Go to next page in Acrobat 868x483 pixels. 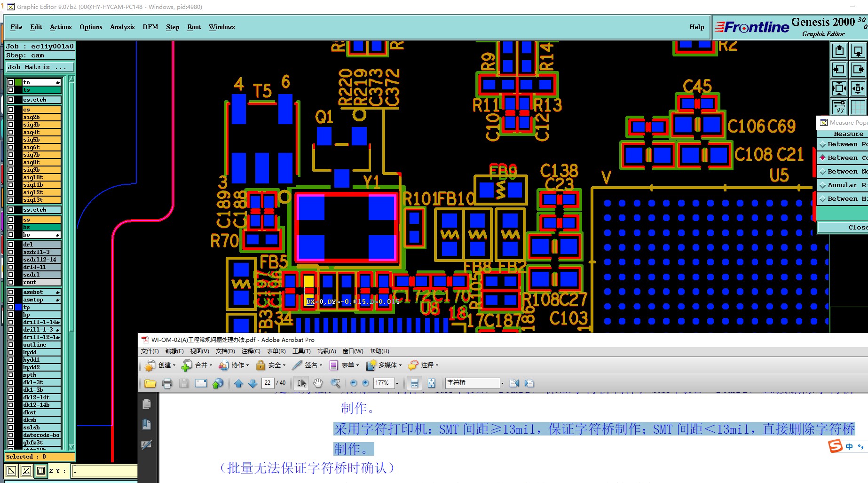tap(253, 383)
